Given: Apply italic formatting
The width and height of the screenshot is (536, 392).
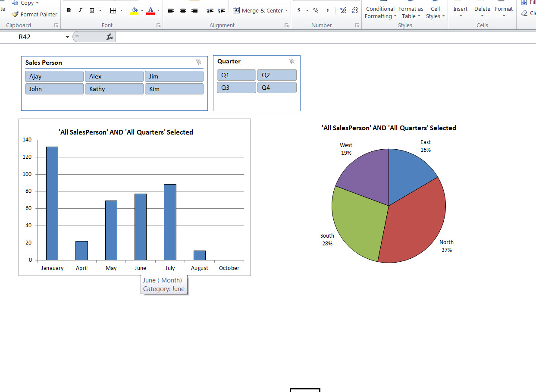Looking at the screenshot, I should [80, 10].
